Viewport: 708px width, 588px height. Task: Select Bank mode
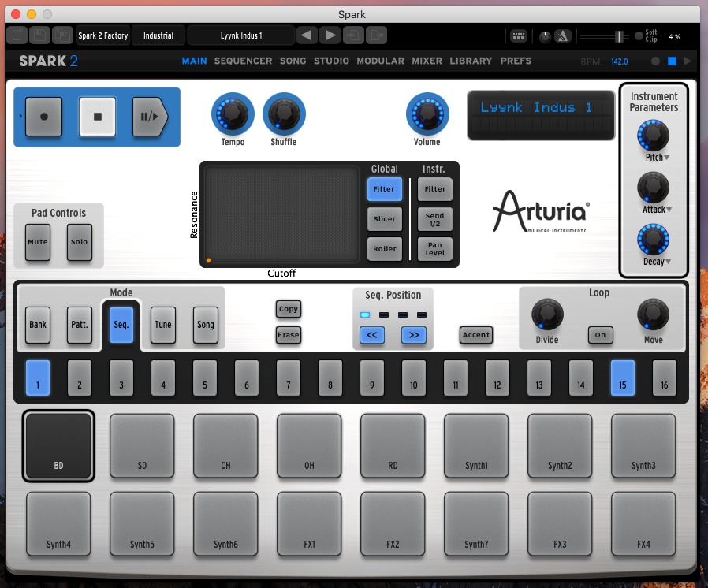click(x=38, y=325)
